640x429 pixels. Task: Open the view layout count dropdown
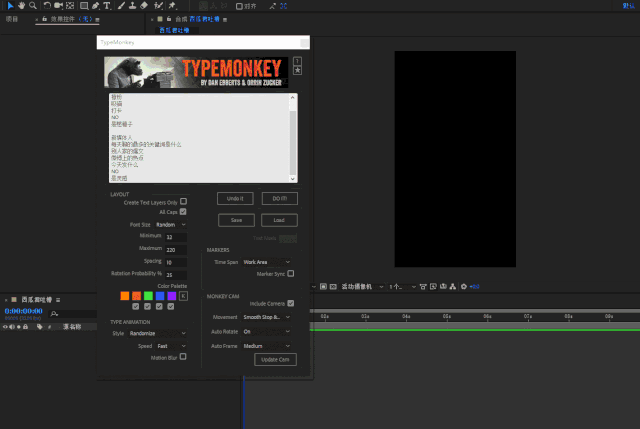pos(402,287)
